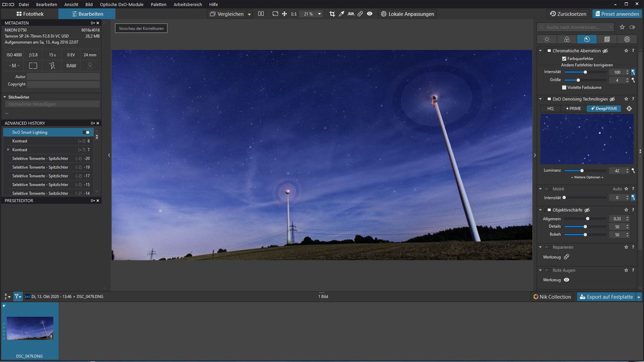
Task: Open the Vergleichen dropdown arrow
Action: click(x=250, y=14)
